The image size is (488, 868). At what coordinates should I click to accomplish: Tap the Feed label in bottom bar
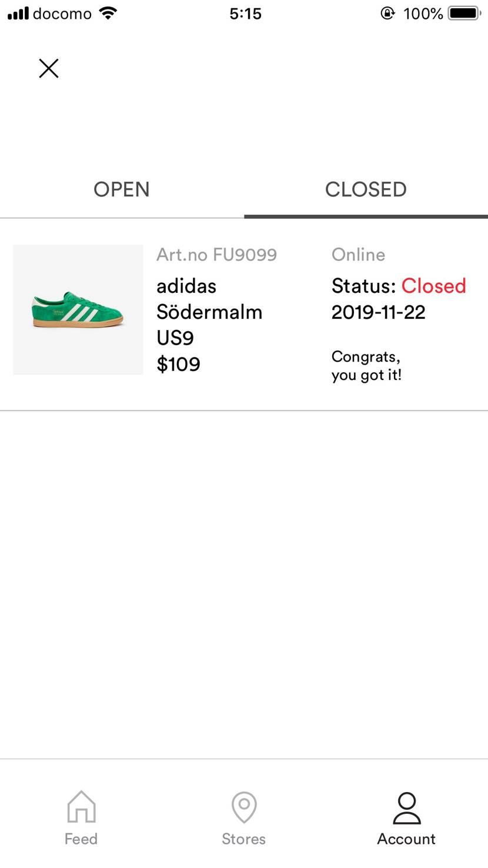pos(81,839)
